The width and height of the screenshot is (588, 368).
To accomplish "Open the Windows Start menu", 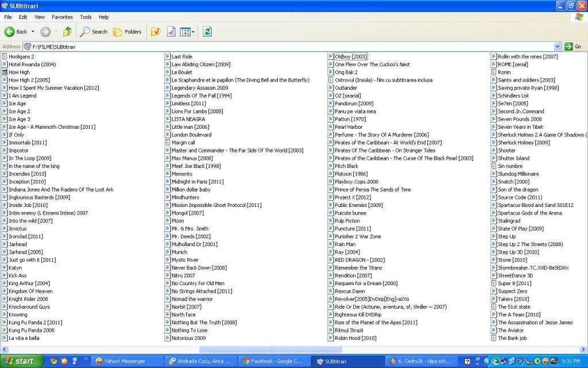I will (22, 361).
